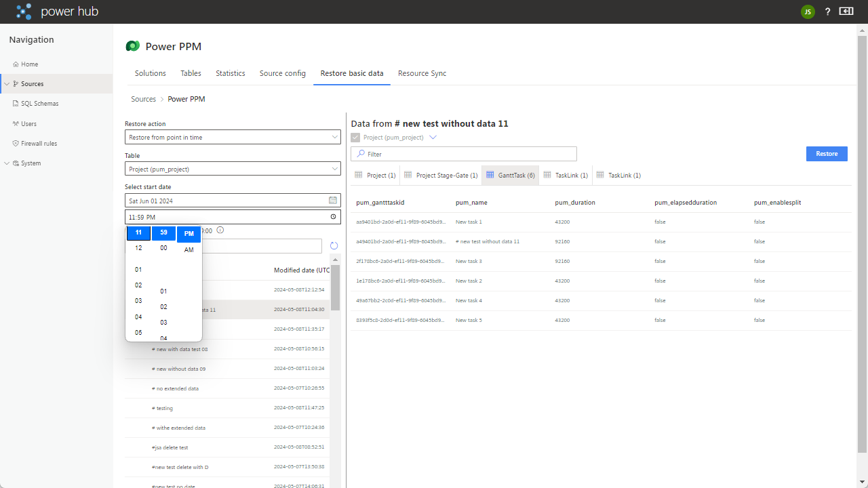Switch to the Statistics tab

[x=231, y=73]
